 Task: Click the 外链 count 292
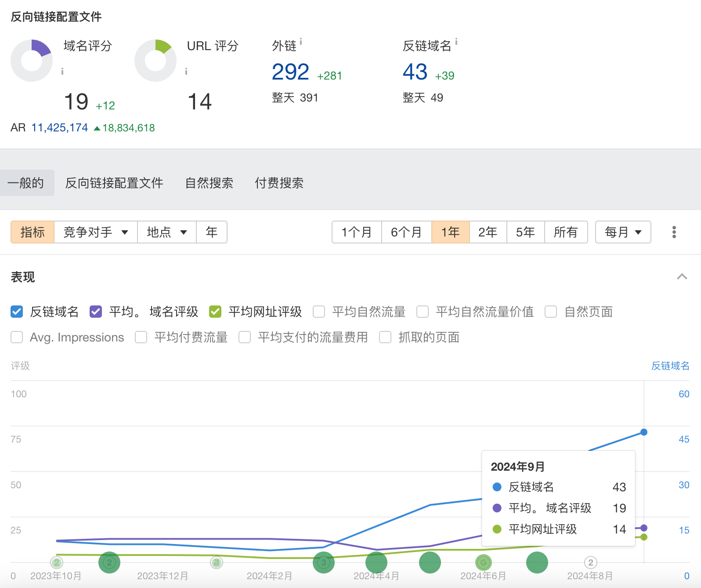(x=290, y=72)
